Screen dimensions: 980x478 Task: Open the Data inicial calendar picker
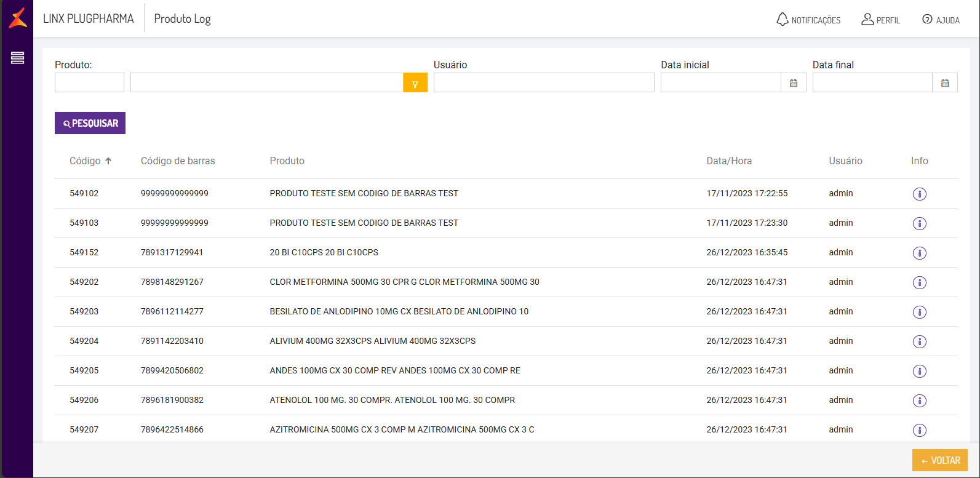point(794,82)
